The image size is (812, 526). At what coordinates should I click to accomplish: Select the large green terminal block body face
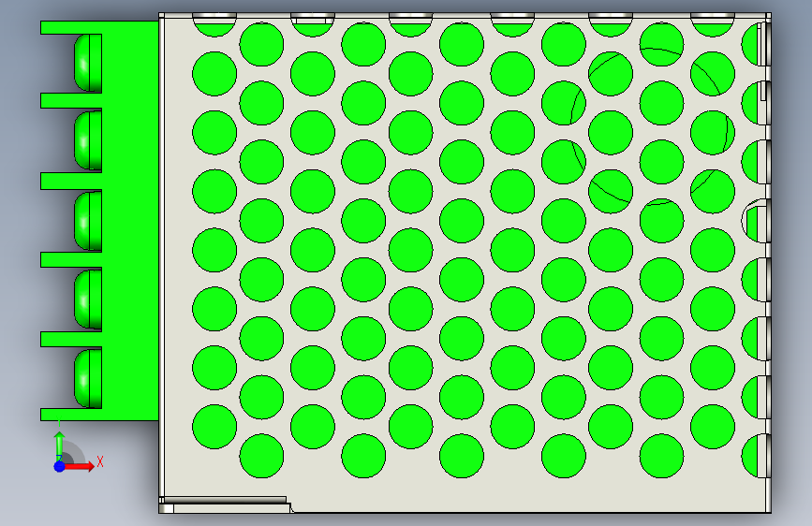click(130, 221)
